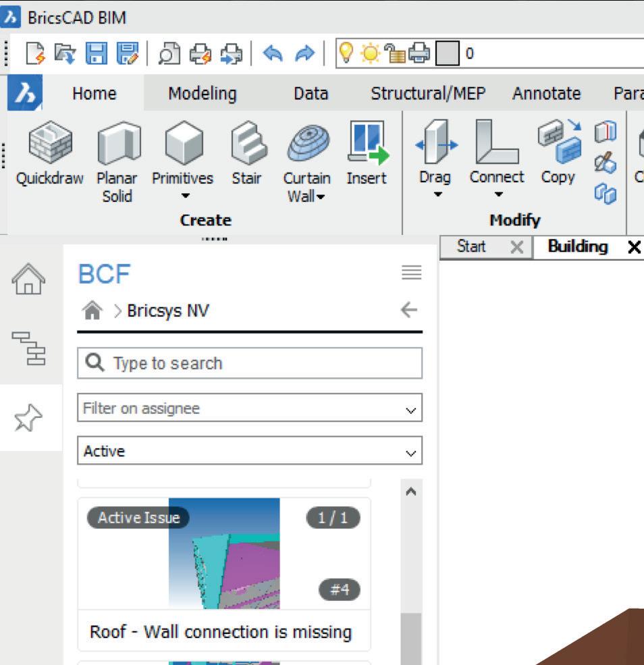644x665 pixels.
Task: Select the Drag tool icon
Action: pyautogui.click(x=437, y=142)
